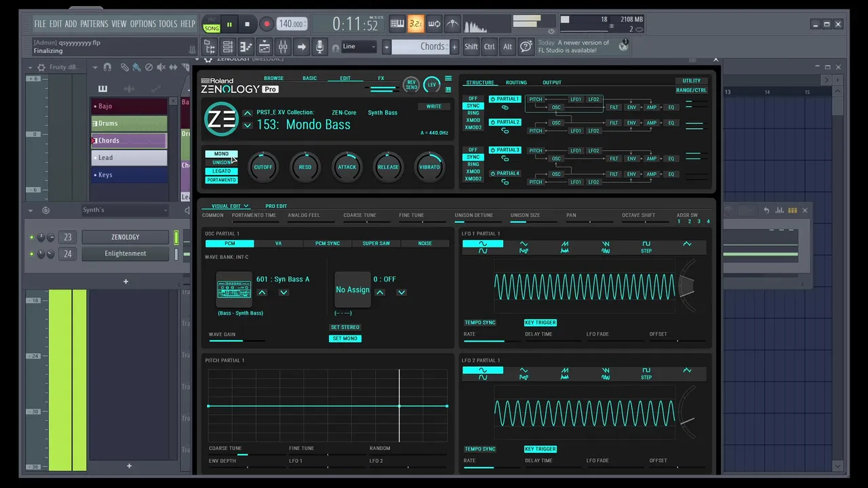Select next Zenology preset down arrow
Screen dimensions: 868x488
[x=248, y=125]
